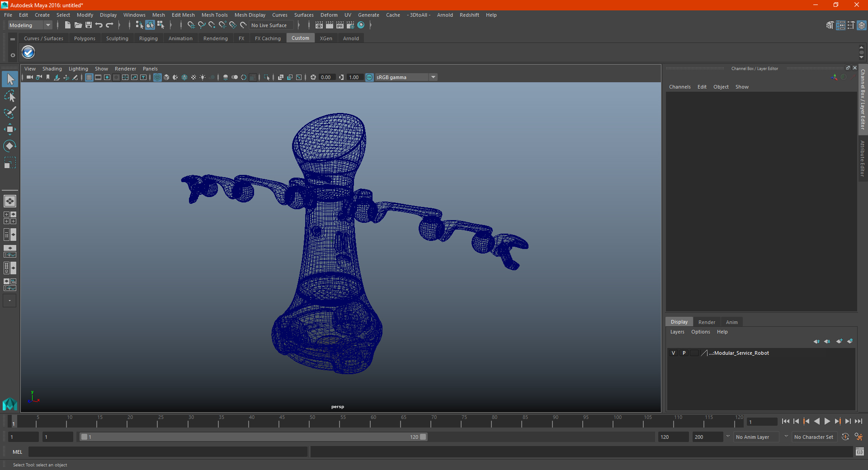Select by object type mode icon
Viewport: 868px width, 470px height.
[x=150, y=25]
